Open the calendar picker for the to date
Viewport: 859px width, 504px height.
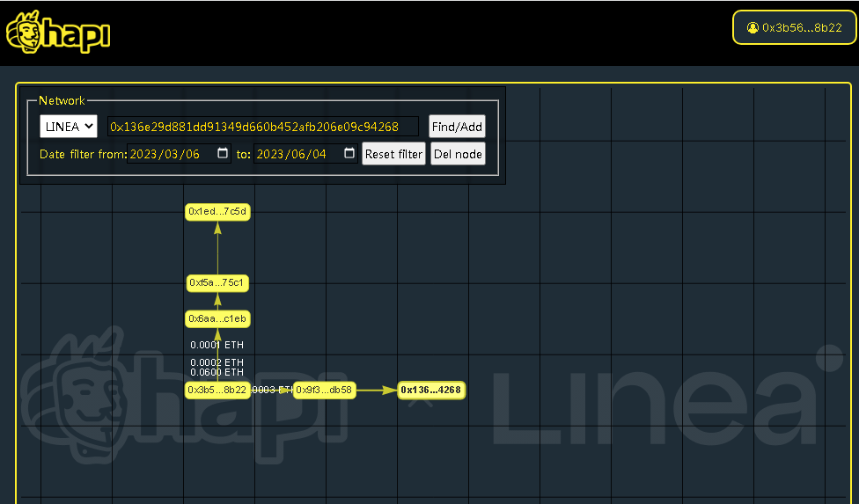coord(349,153)
